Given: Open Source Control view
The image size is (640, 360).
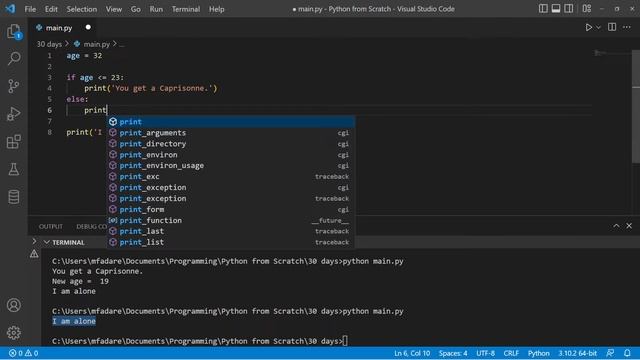Looking at the screenshot, I should click(13, 86).
